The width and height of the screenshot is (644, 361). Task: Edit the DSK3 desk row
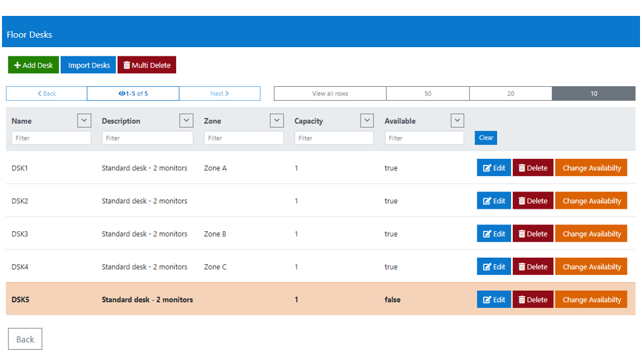[494, 234]
